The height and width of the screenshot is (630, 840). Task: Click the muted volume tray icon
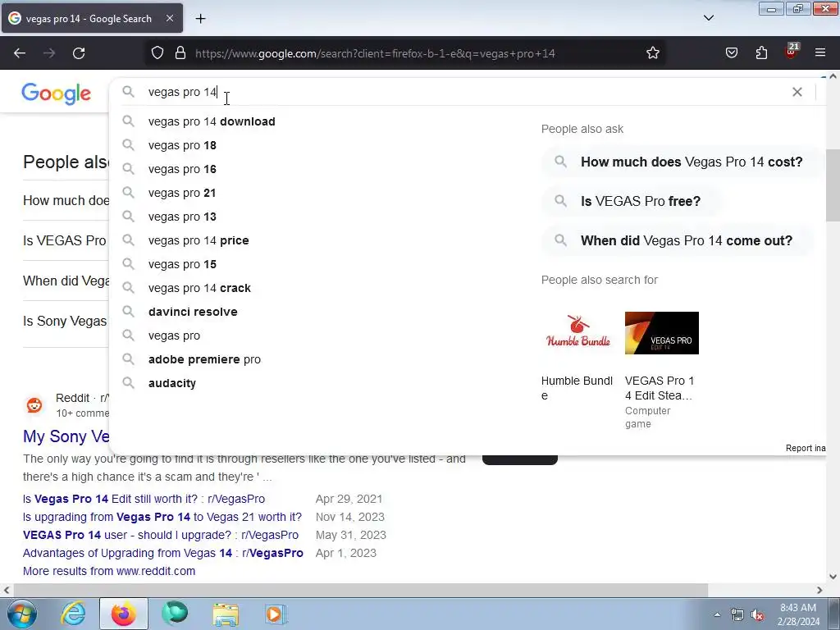[x=758, y=615]
